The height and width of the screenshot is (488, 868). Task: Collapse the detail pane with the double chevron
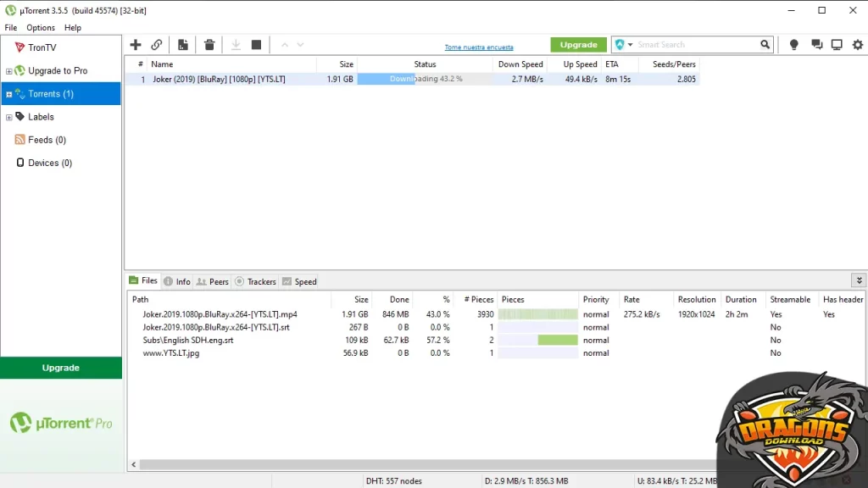click(859, 280)
